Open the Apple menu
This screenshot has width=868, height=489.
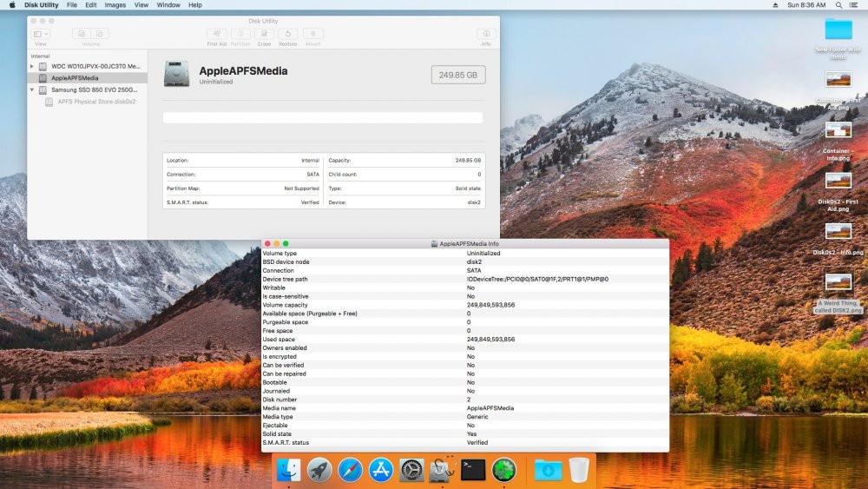pyautogui.click(x=12, y=5)
